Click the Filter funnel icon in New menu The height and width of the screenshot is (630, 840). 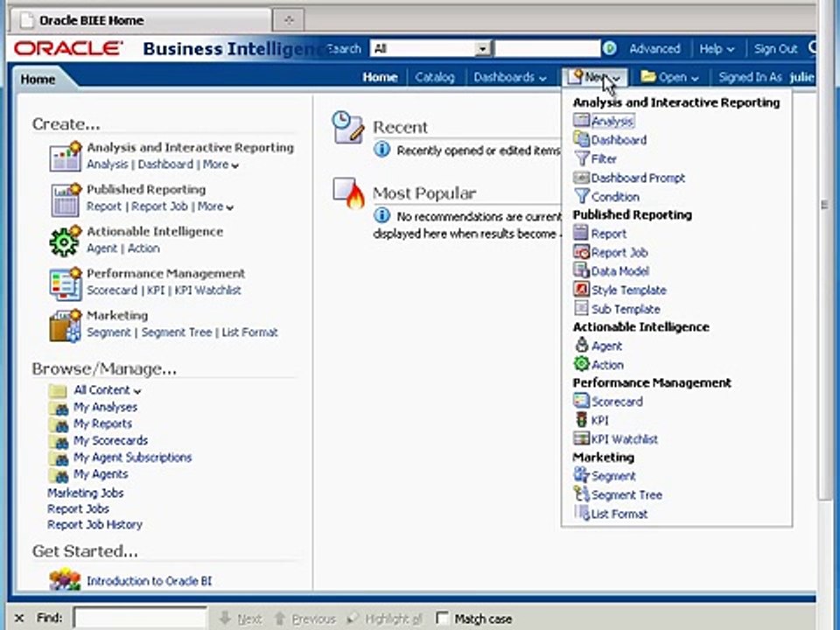click(581, 158)
